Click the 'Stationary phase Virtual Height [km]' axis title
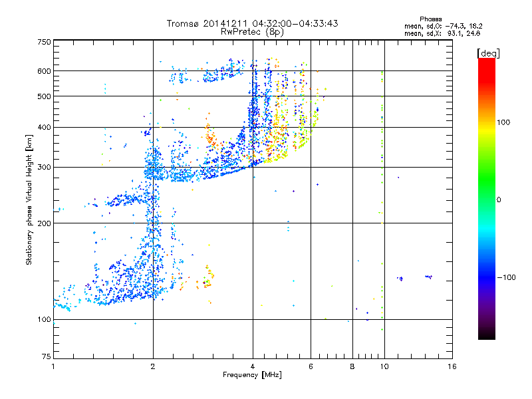This screenshot has height=399, width=532. pyautogui.click(x=29, y=199)
